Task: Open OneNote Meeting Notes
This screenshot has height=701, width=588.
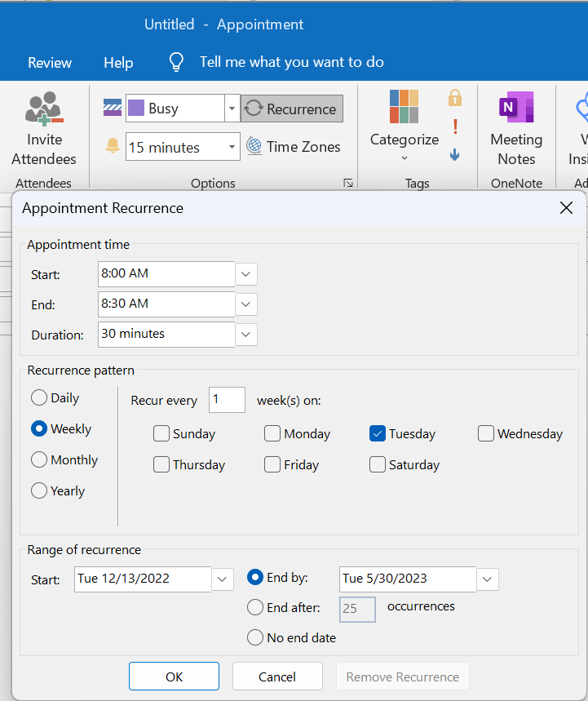Action: coord(515,109)
